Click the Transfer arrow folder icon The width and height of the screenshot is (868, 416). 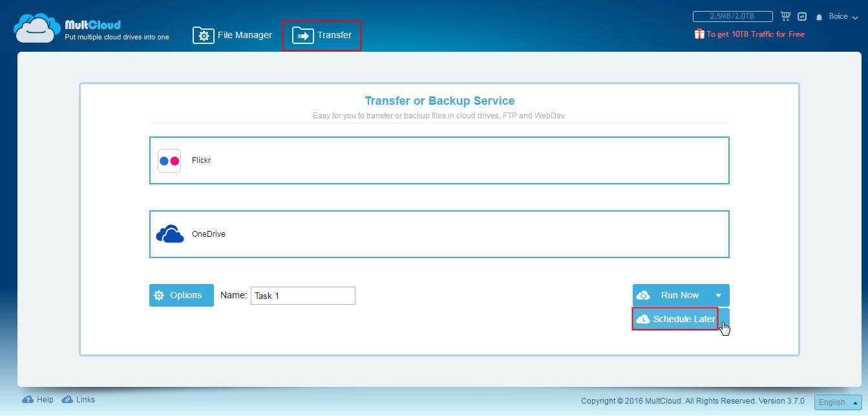[x=302, y=36]
